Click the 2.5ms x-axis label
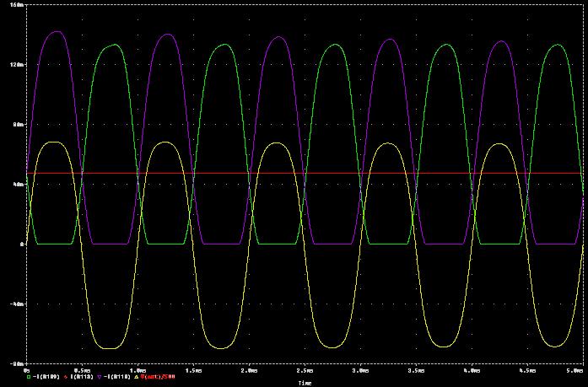Viewport: 588px width, 387px height. (x=305, y=370)
